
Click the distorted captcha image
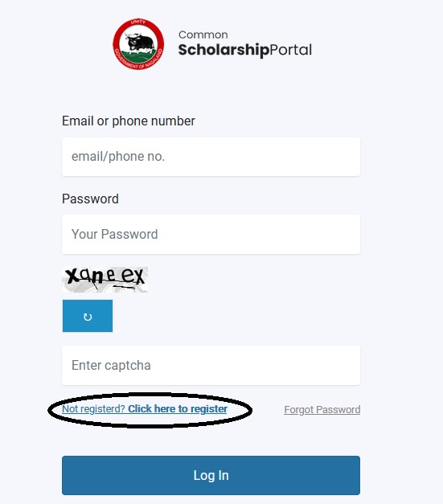tap(105, 280)
